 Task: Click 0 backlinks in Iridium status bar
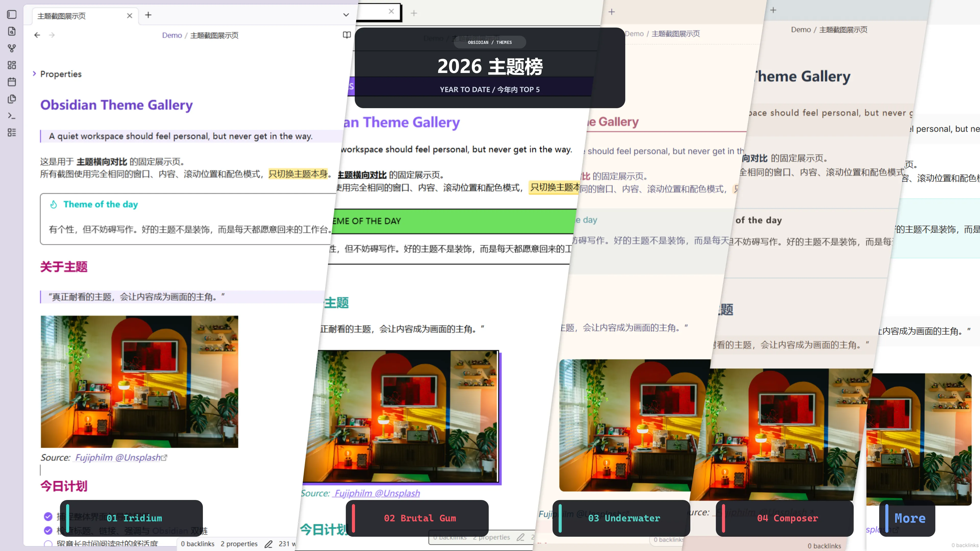[198, 544]
